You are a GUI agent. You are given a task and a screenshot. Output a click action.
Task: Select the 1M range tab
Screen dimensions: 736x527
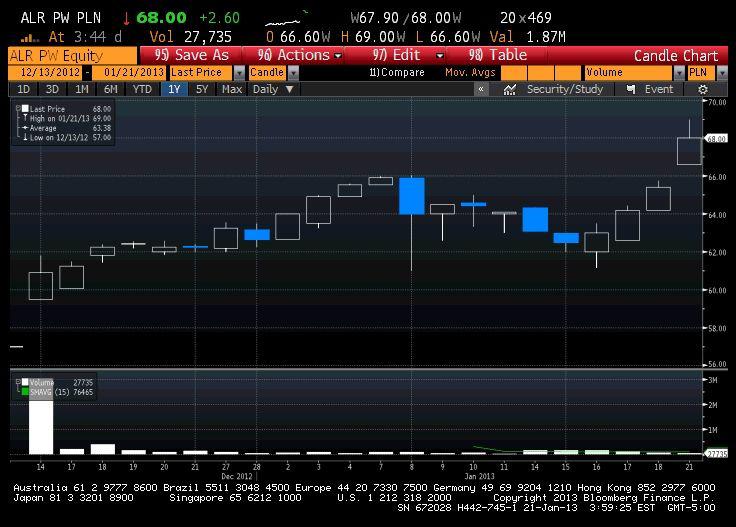coord(82,89)
